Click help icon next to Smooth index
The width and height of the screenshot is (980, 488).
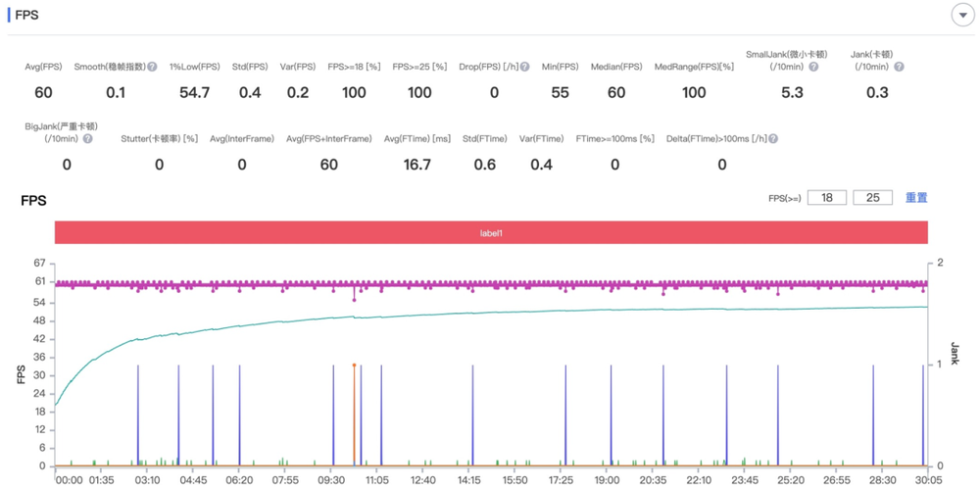tap(153, 68)
